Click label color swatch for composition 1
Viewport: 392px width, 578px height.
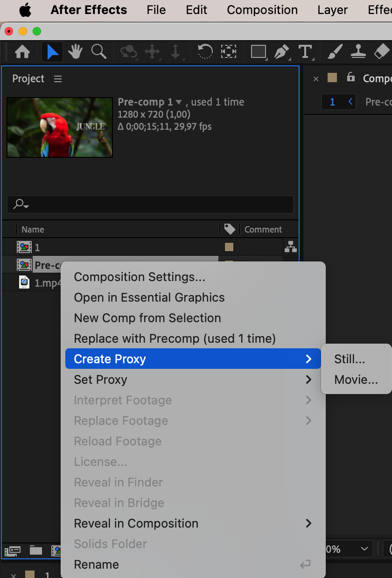tap(229, 247)
